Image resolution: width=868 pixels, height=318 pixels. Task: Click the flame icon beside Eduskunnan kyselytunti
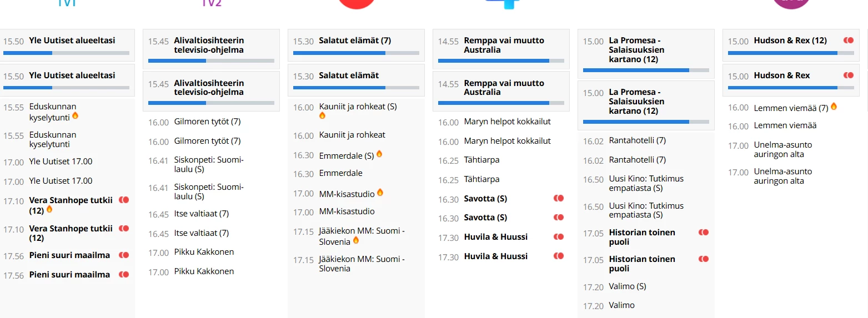75,115
